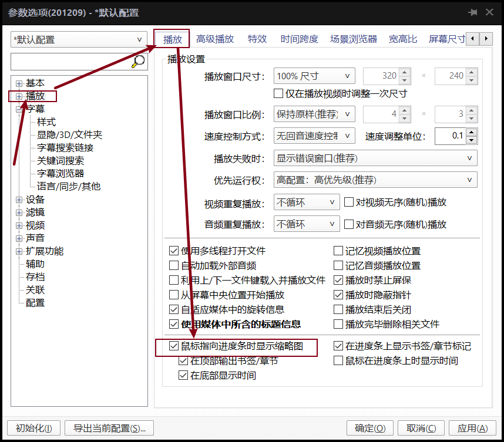Open the 视频重复播放 dropdown
Screen dimensions: 504x442
[x=306, y=203]
